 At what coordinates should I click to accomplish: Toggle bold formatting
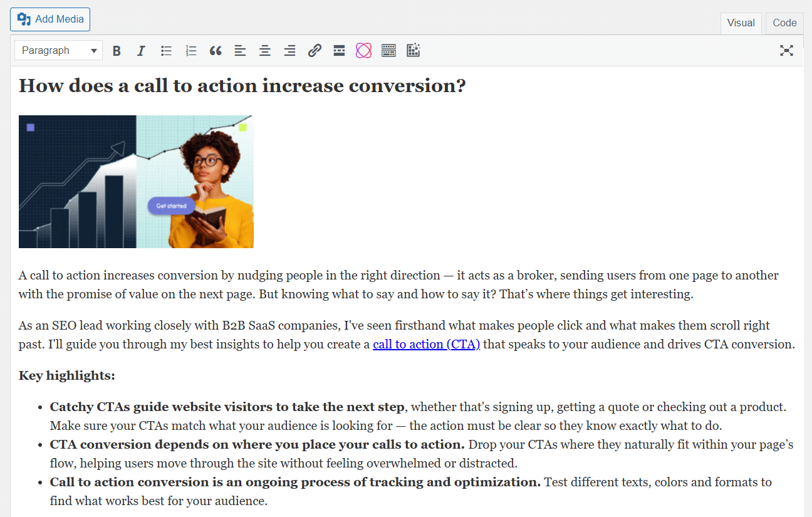pos(117,51)
